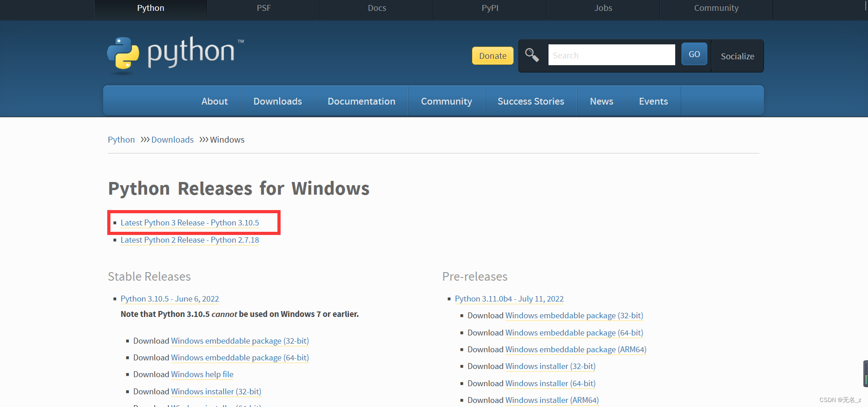Open the Downloads navigation menu
The image size is (868, 407).
277,101
